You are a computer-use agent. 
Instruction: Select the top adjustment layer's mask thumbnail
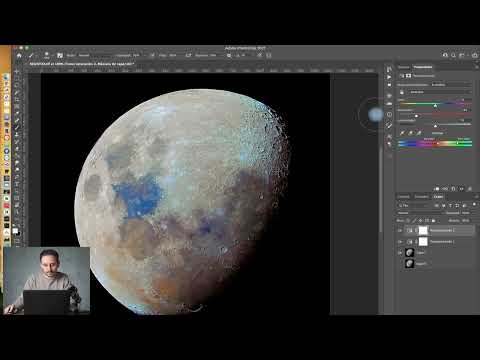click(x=423, y=230)
